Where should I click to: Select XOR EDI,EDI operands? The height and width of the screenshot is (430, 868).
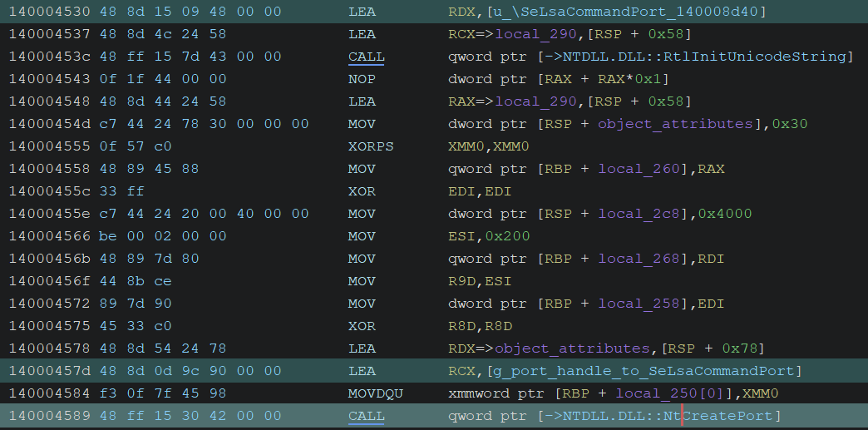480,191
